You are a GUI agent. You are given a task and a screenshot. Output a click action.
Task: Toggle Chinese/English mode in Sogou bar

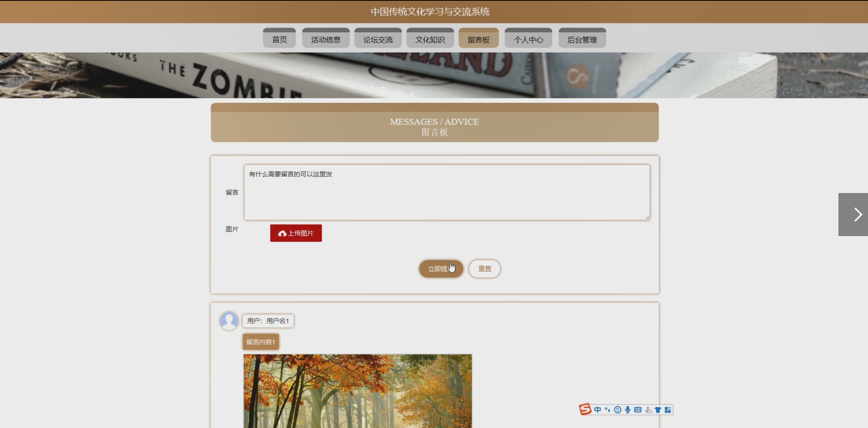597,410
